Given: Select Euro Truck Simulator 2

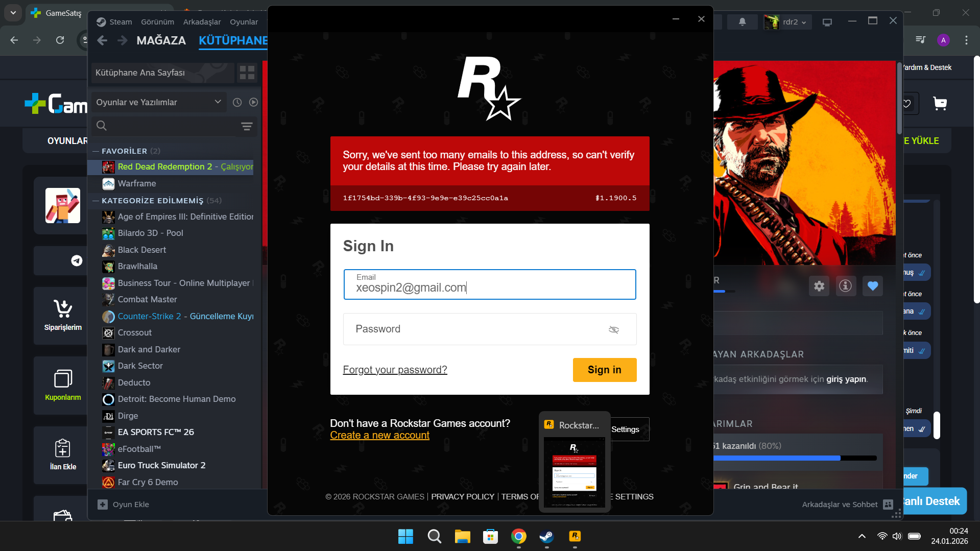Looking at the screenshot, I should tap(171, 465).
